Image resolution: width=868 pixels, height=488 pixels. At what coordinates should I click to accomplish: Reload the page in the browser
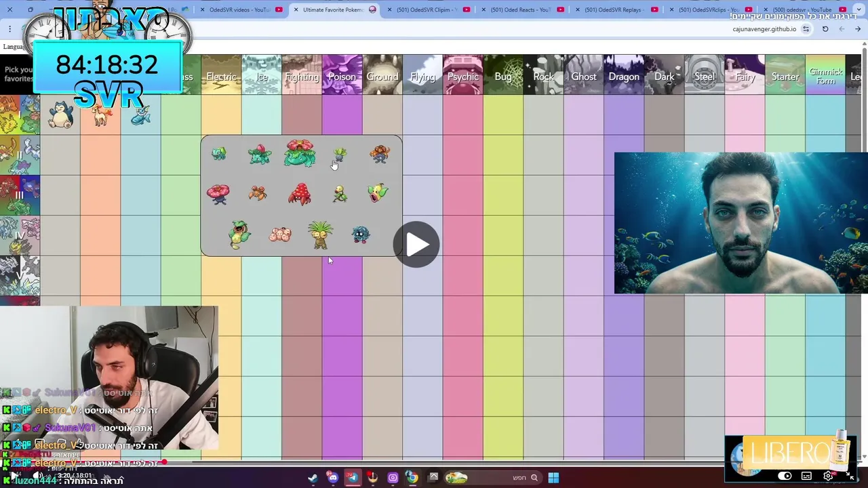click(x=825, y=29)
